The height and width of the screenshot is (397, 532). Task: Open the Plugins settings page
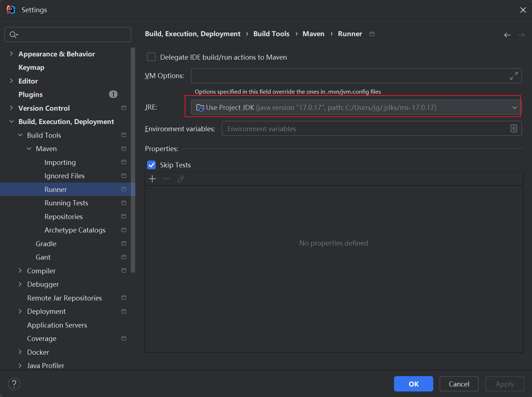click(x=30, y=94)
